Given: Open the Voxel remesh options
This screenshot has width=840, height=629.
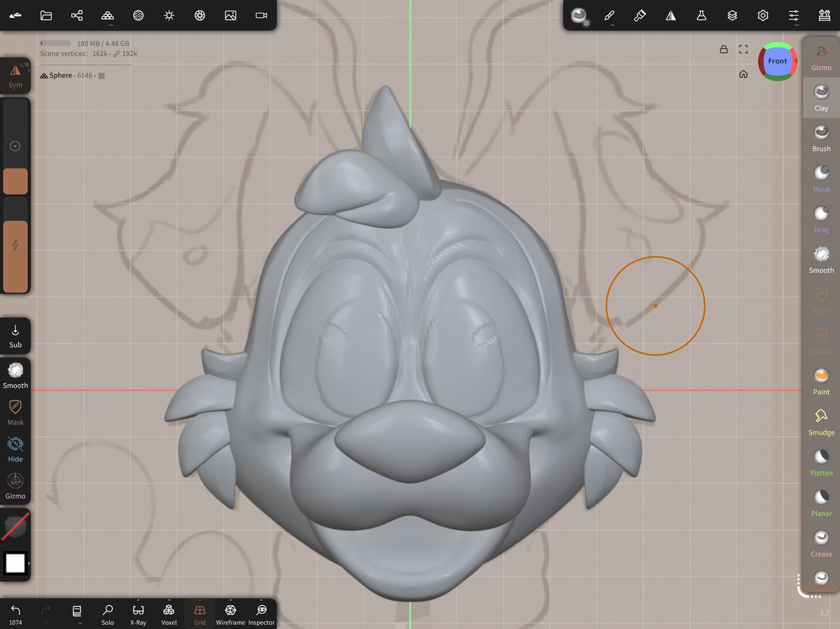Looking at the screenshot, I should point(169,614).
